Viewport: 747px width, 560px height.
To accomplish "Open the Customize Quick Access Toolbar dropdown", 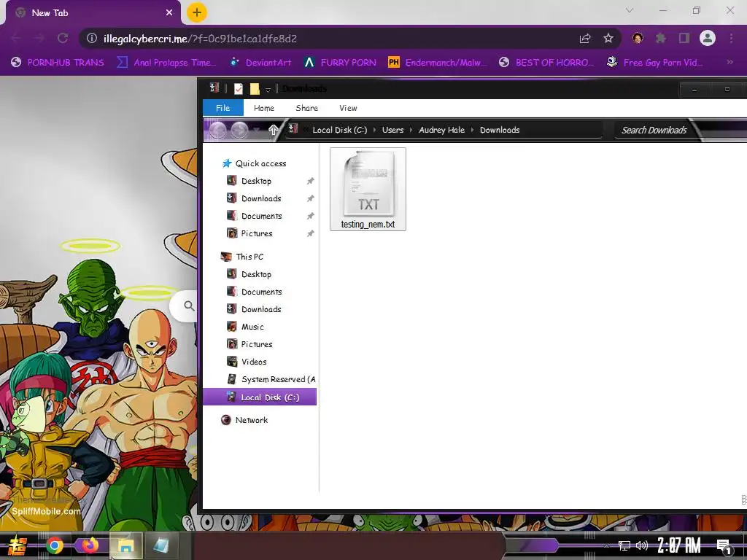I will tap(268, 89).
